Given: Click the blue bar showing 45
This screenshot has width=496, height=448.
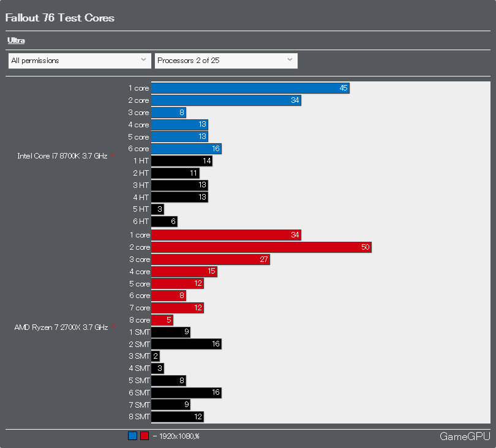Looking at the screenshot, I should pyautogui.click(x=250, y=88).
